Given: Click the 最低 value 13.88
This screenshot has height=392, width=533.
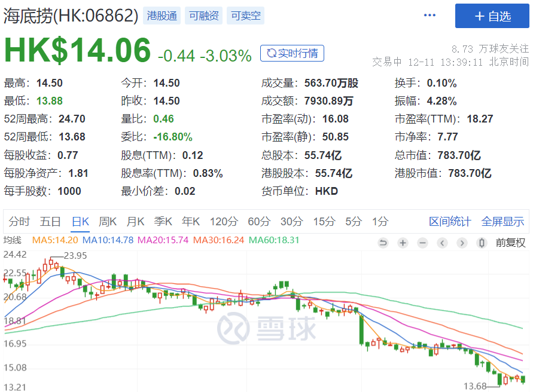Looking at the screenshot, I should 49,101.
